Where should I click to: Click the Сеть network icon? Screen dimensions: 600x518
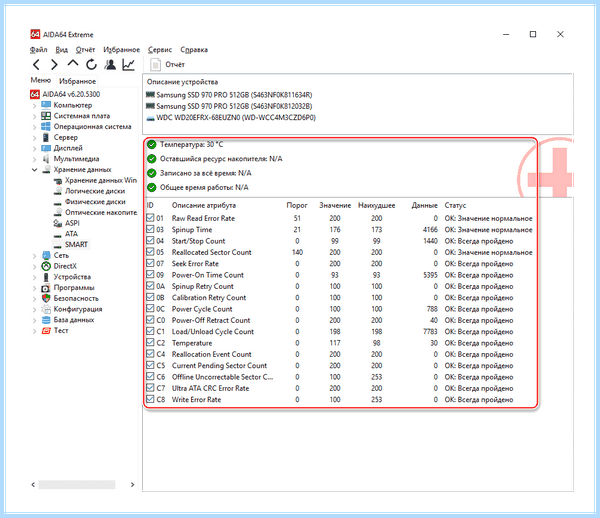pyautogui.click(x=46, y=255)
